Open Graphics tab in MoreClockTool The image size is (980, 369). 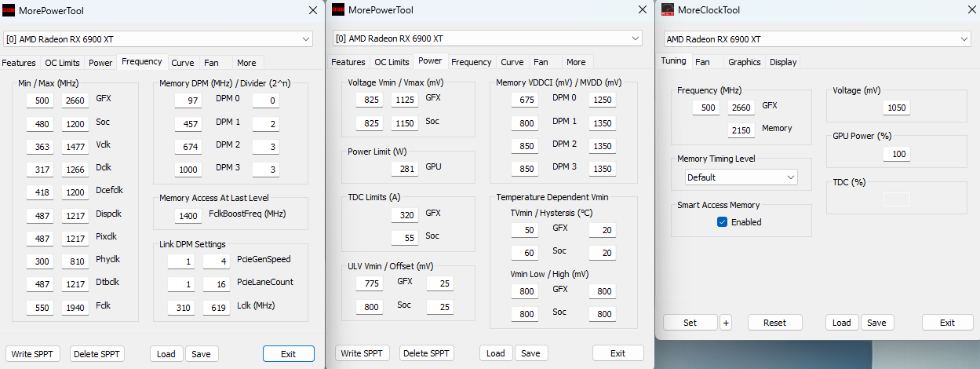(745, 62)
